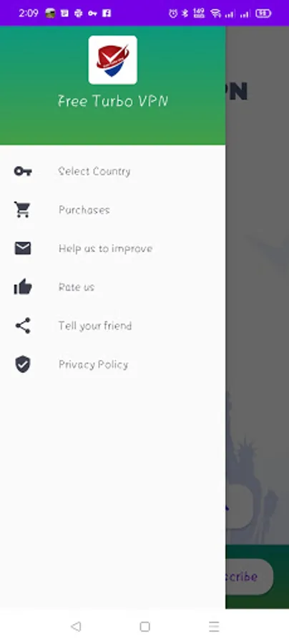Tap the shield checkmark icon
Screen dimensions: 289x644
(x=23, y=364)
